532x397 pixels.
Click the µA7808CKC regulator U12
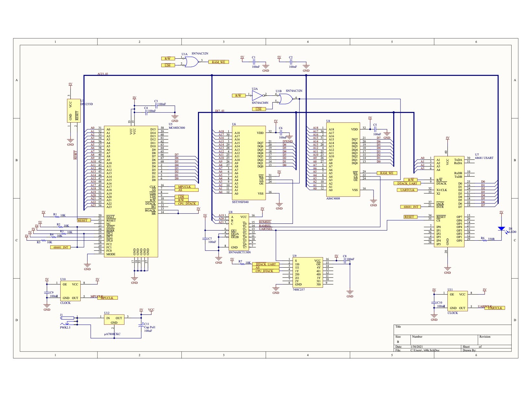click(x=115, y=319)
